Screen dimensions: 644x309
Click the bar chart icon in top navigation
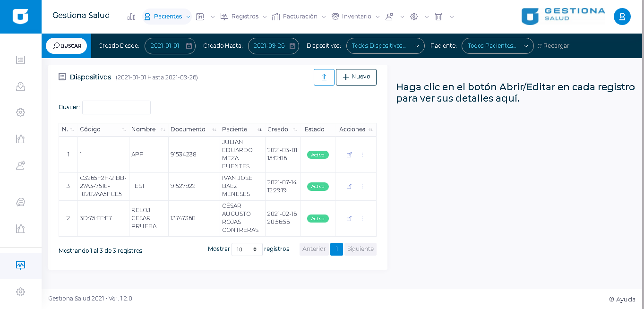click(131, 17)
